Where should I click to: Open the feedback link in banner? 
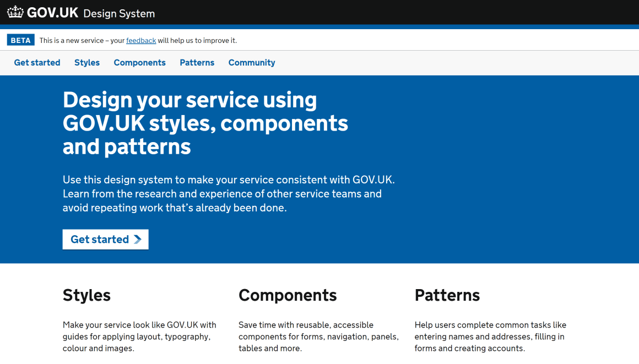(141, 40)
